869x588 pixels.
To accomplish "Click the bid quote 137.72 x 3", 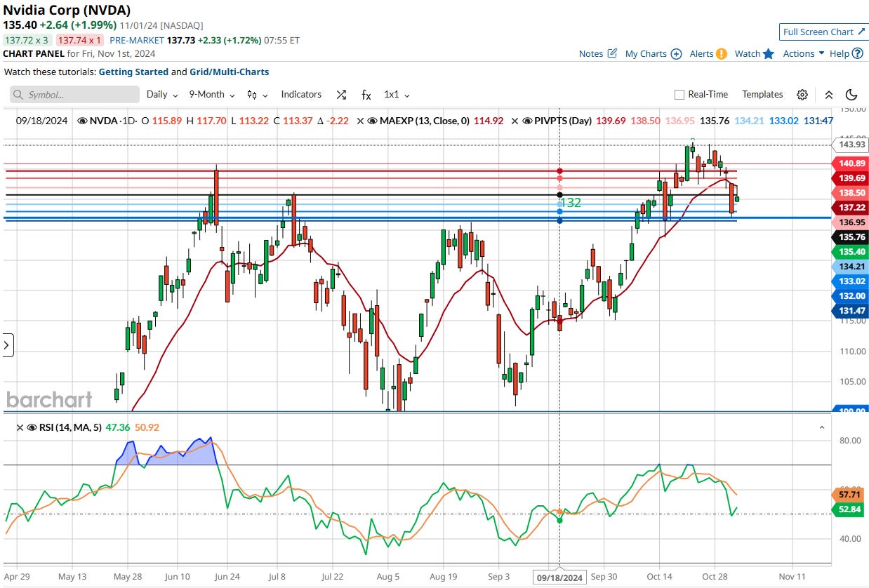I will tap(27, 41).
